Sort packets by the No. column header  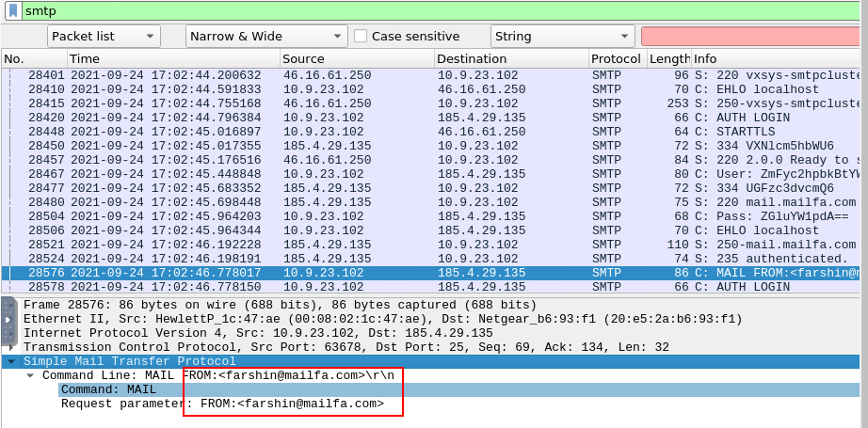click(34, 58)
